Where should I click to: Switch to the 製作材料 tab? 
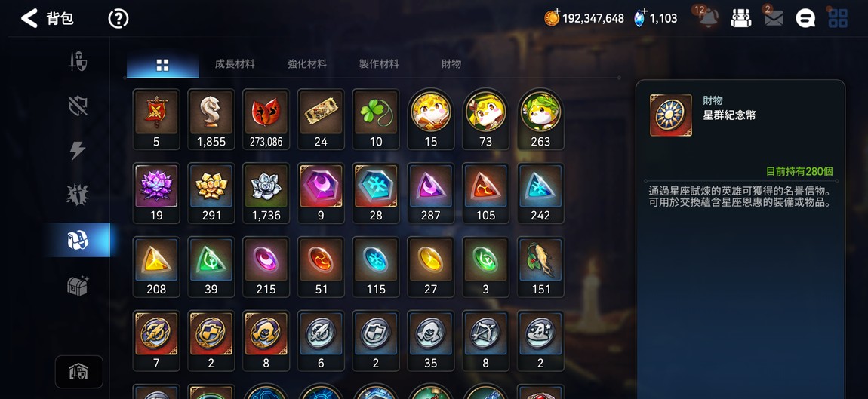coord(379,64)
